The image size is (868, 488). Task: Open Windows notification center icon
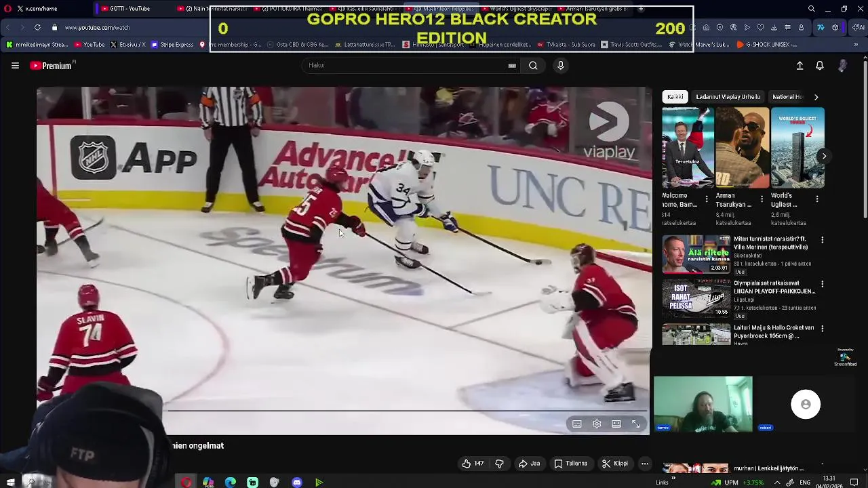click(854, 483)
